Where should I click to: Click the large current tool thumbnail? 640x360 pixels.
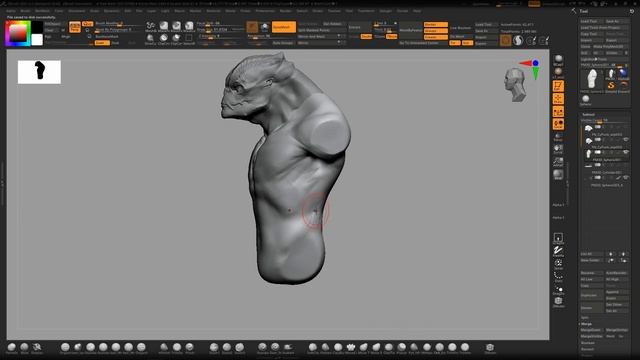point(591,79)
